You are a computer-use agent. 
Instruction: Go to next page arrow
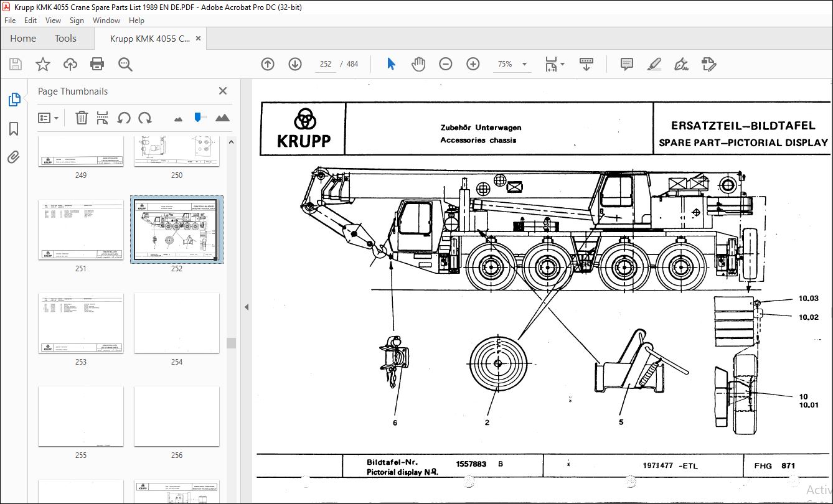tap(295, 64)
